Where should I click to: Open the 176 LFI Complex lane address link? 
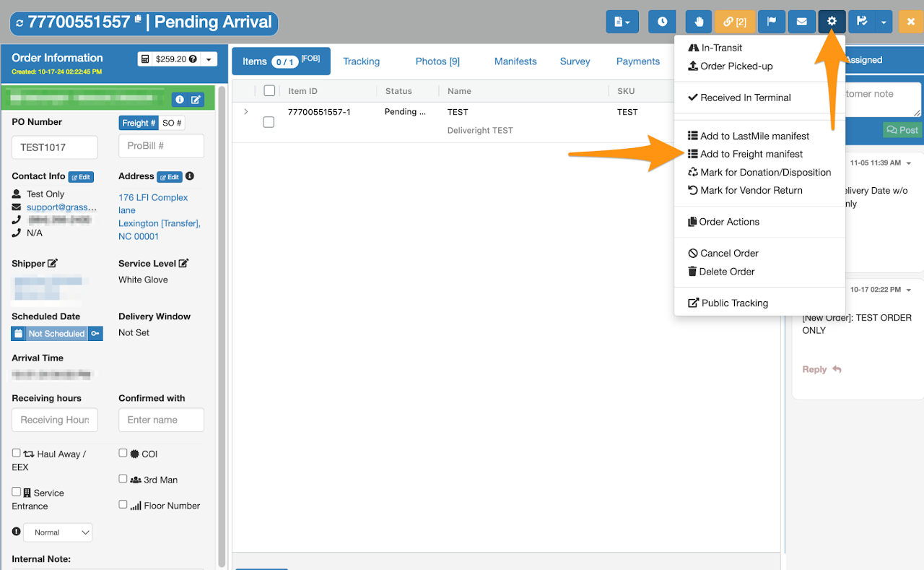point(153,204)
